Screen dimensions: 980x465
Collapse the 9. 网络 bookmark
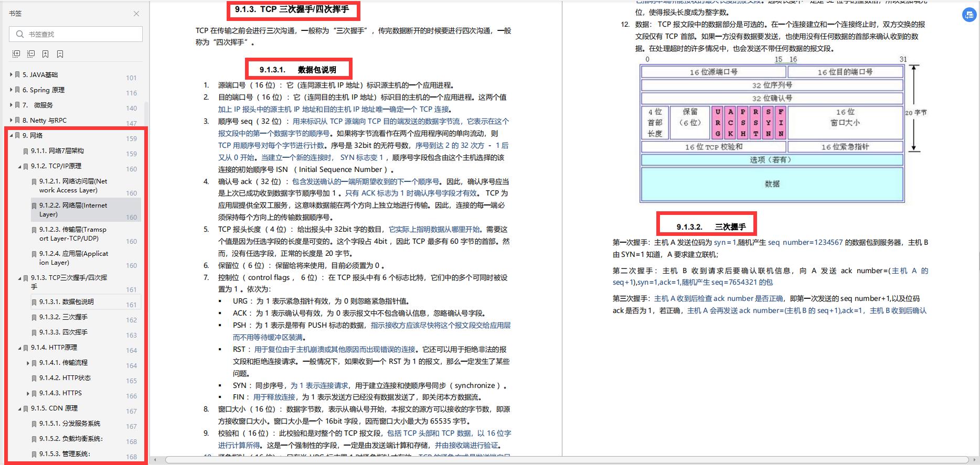pyautogui.click(x=11, y=135)
